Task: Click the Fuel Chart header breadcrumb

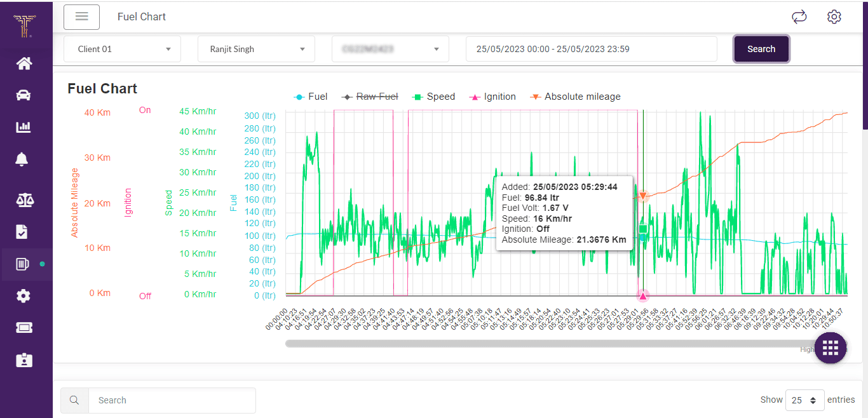Action: (142, 17)
